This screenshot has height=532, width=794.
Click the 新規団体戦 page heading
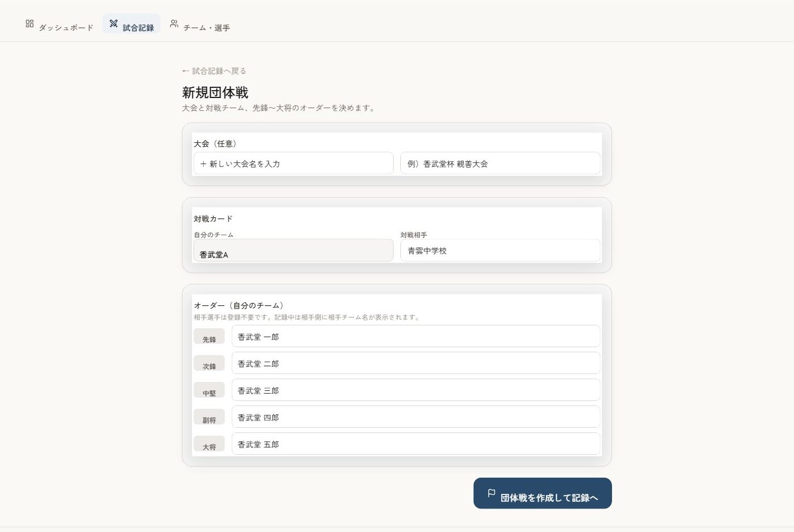coord(215,92)
